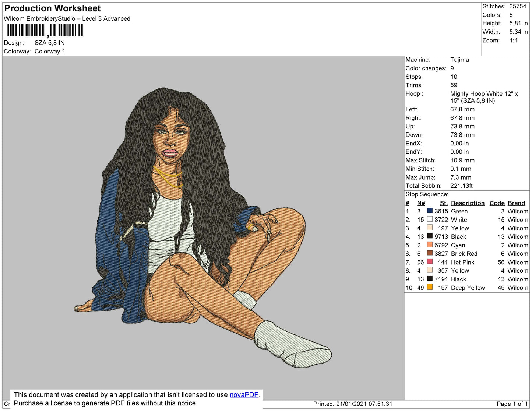Click the Description column header

coord(468,203)
